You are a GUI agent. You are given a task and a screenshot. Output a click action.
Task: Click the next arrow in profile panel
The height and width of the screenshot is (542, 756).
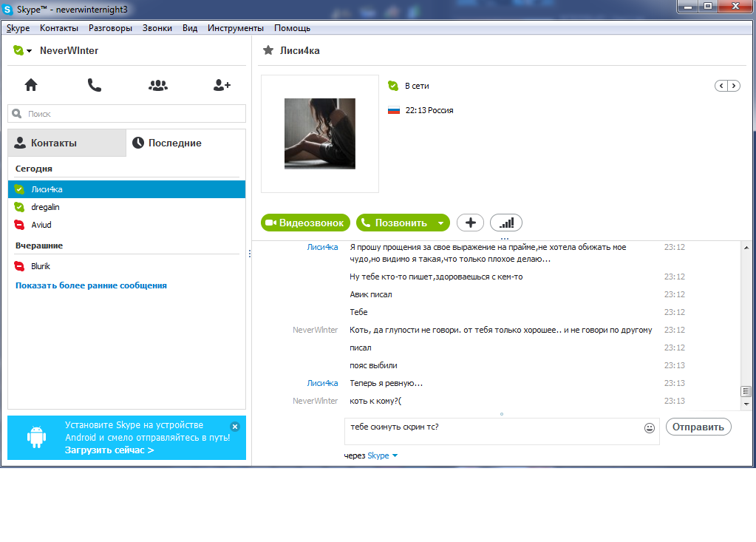[x=734, y=86]
